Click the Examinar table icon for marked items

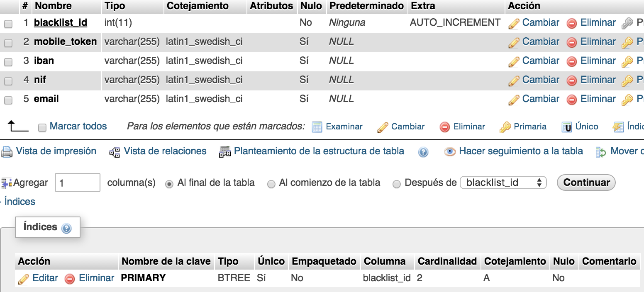[x=317, y=127]
